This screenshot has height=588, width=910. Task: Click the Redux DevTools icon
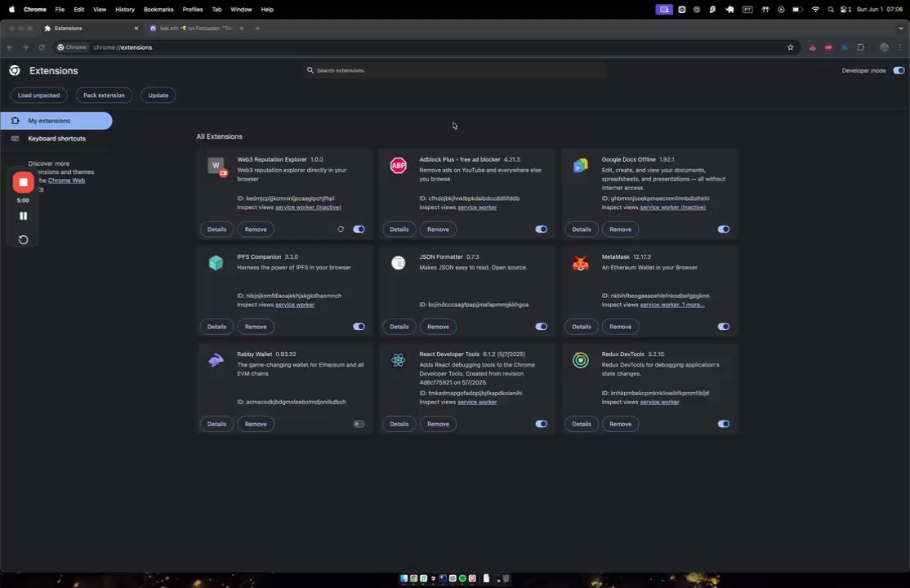(580, 360)
